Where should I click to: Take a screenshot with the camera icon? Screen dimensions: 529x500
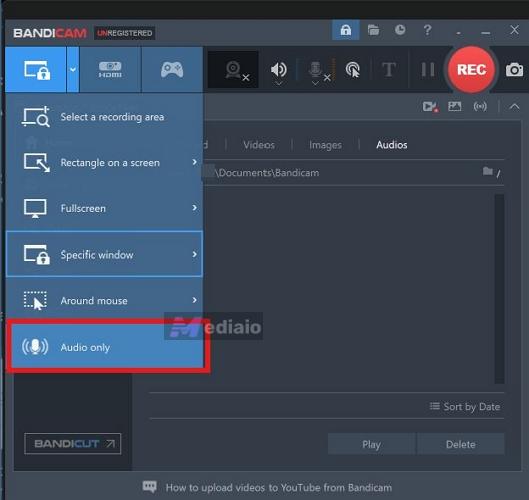point(514,70)
